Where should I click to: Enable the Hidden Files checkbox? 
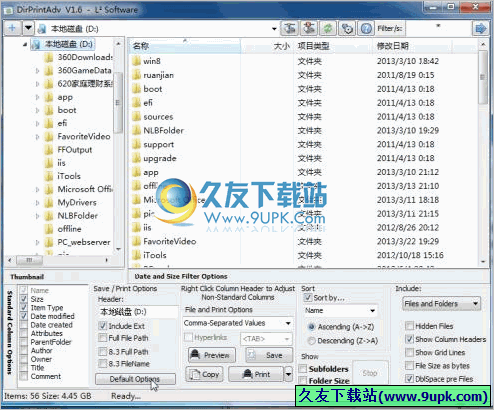(409, 326)
